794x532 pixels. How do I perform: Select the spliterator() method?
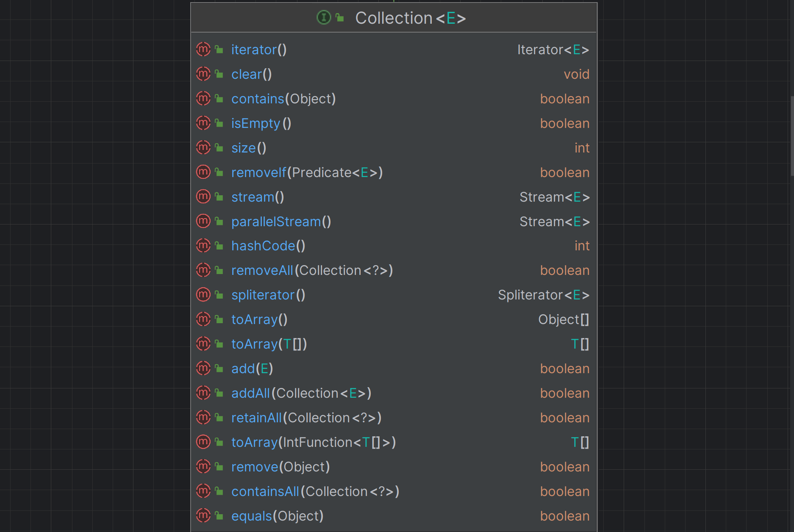click(268, 295)
